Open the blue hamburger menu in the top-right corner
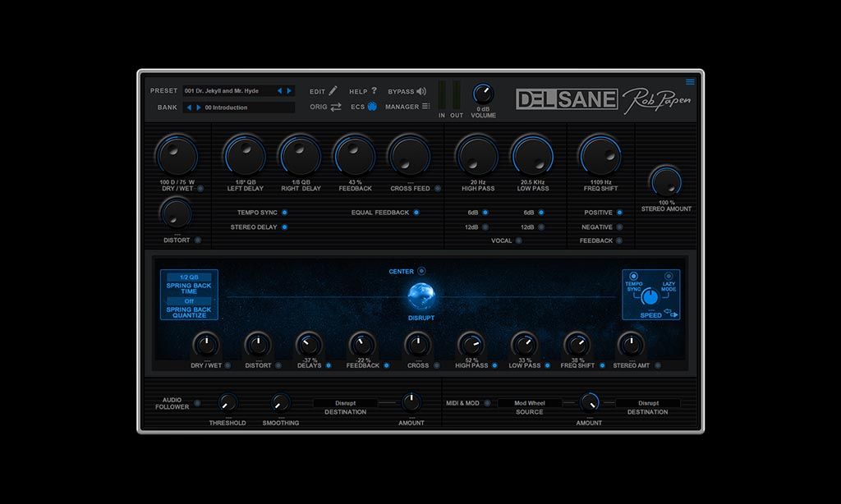 point(690,81)
